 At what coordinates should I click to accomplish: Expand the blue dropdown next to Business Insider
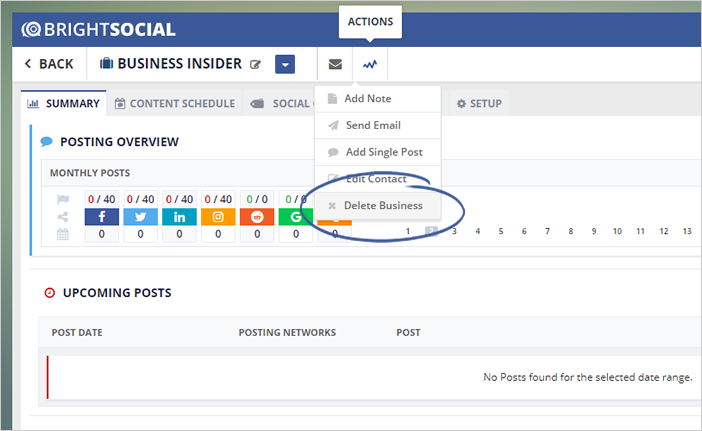coord(285,64)
